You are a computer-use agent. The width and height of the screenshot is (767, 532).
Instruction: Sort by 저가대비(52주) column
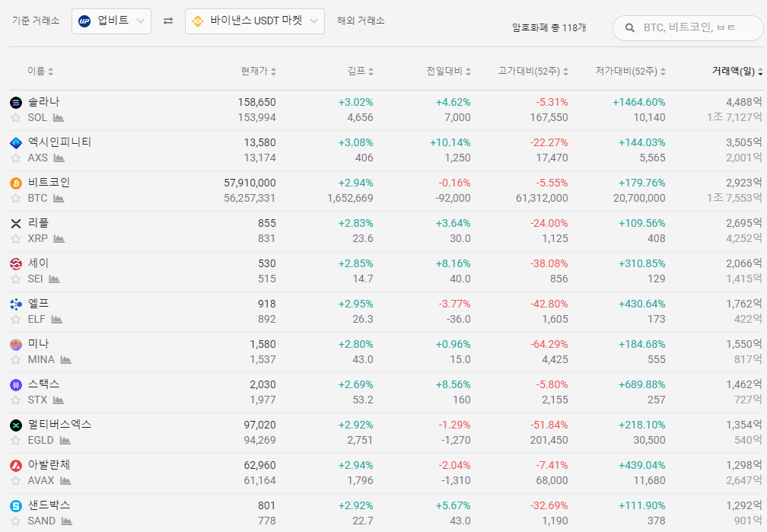click(631, 72)
